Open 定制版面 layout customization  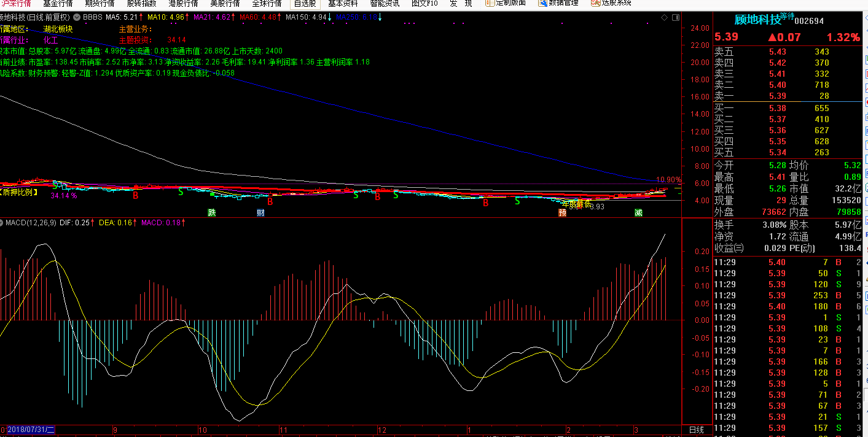coord(506,3)
